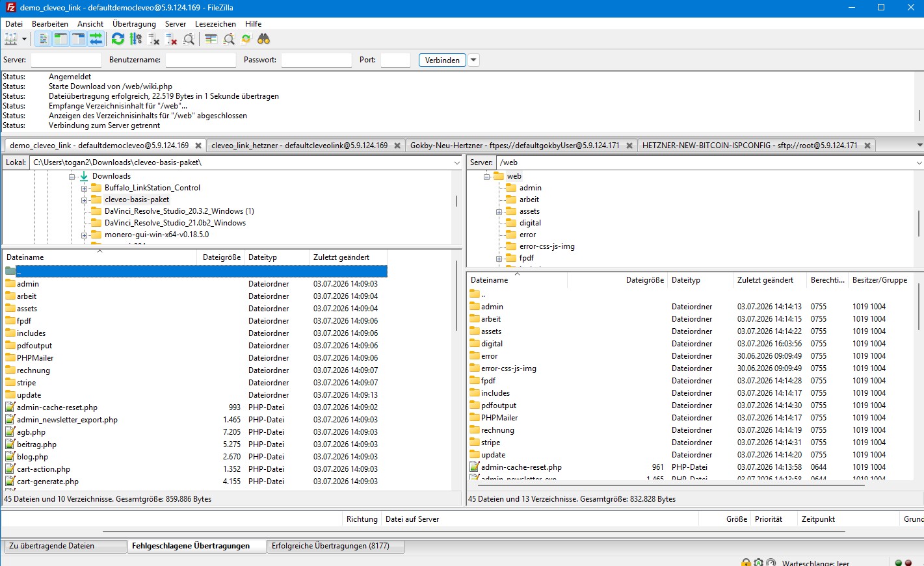
Task: Click the green Downloads arrow icon in local tree
Action: (x=84, y=176)
